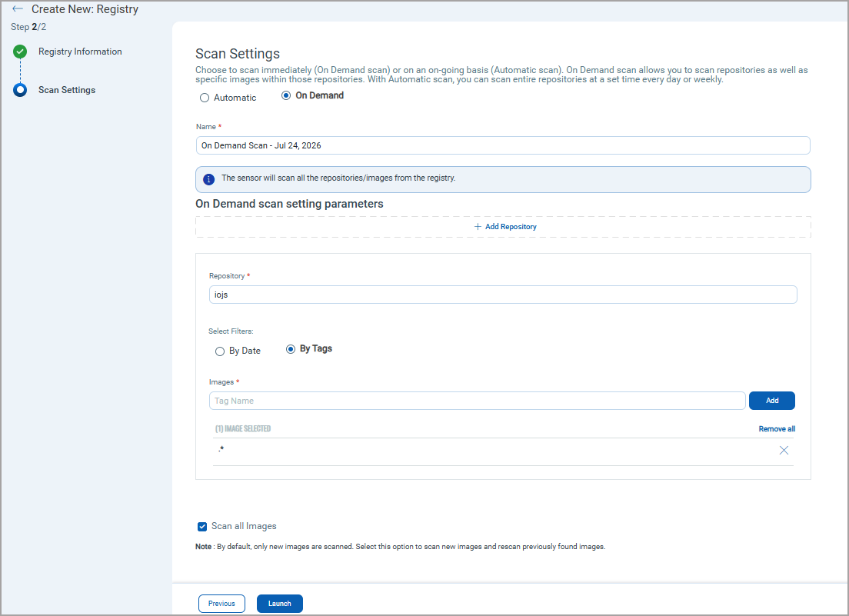
Task: Click the Step 2/2 indicator text
Action: [28, 26]
